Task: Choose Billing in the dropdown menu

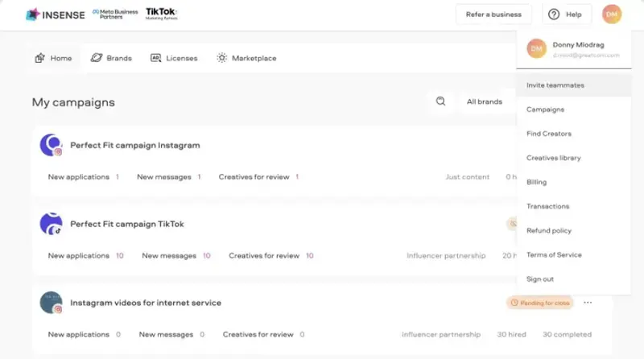Action: (537, 182)
